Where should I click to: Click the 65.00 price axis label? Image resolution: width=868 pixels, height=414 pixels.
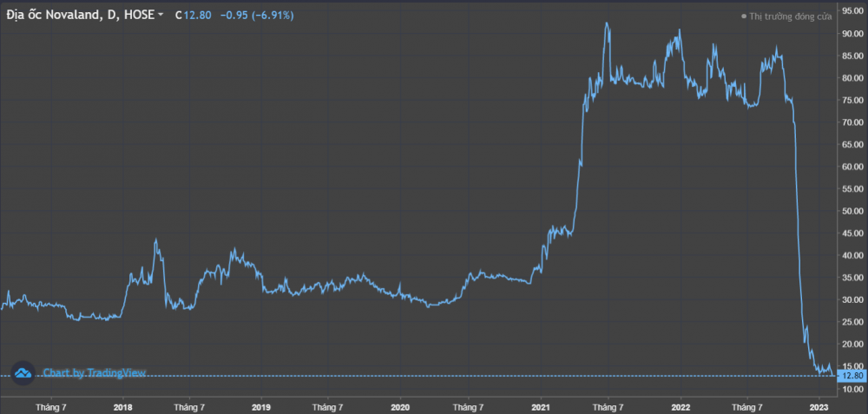[x=852, y=144]
